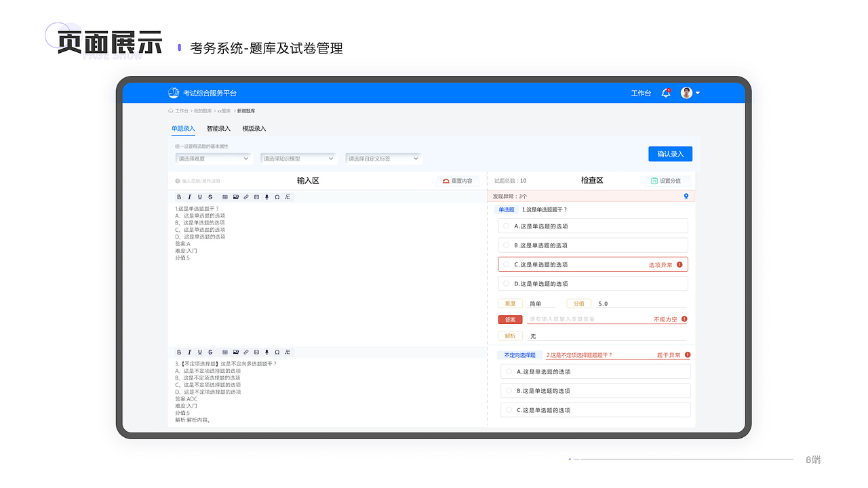Toggle bold formatting in the input editor
The image size is (868, 488).
[178, 197]
